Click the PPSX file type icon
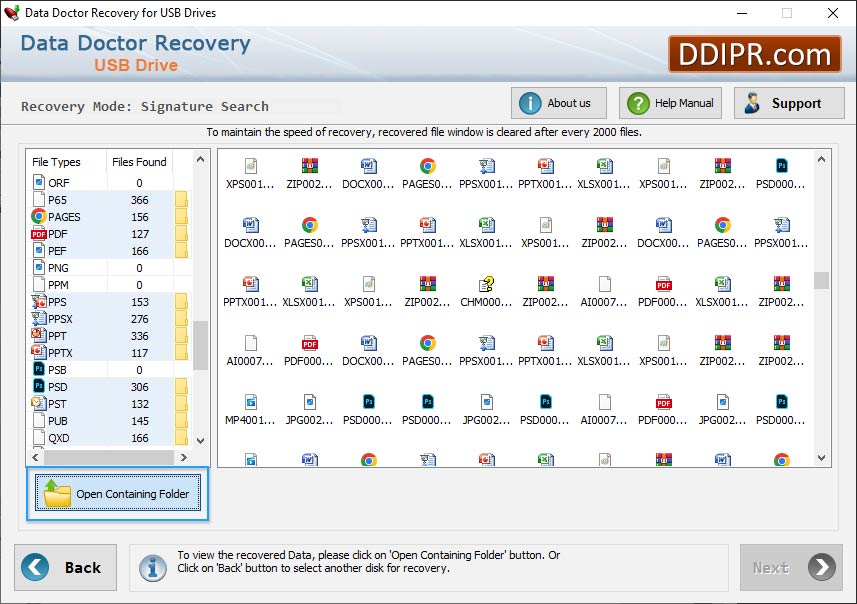The image size is (857, 604). [x=39, y=319]
